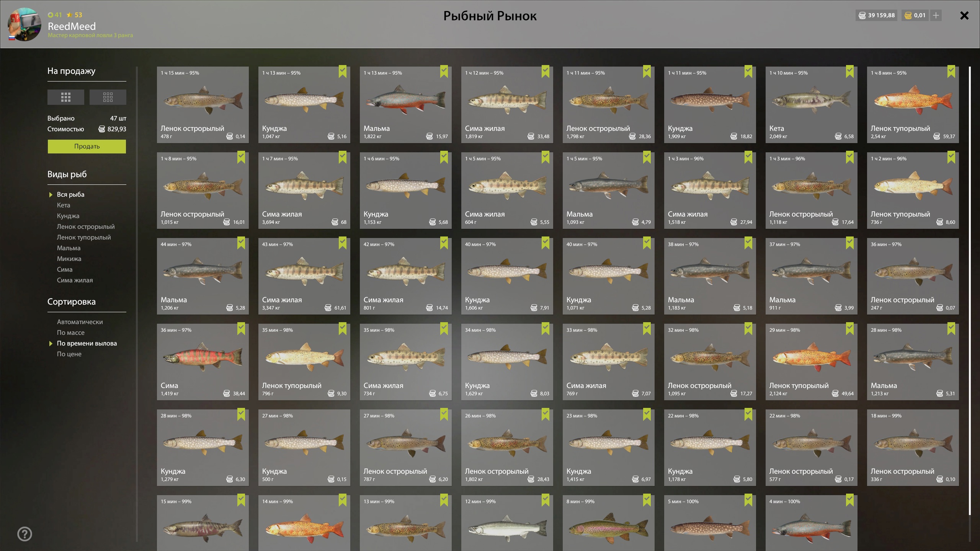
Task: Show Вся рыба in the species list
Action: pos(71,194)
